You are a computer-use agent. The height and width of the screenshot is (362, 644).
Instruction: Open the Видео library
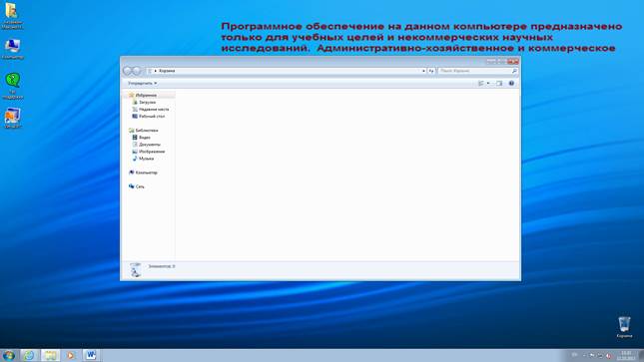tap(144, 138)
